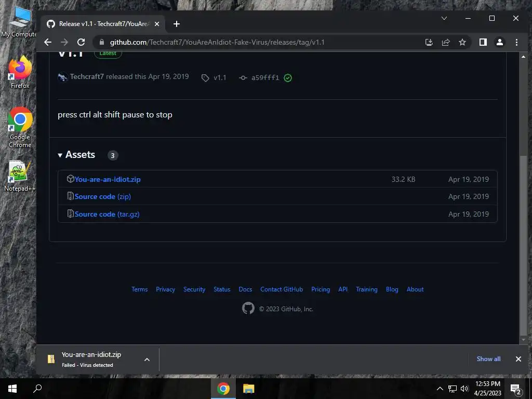This screenshot has height=399, width=532.
Task: Open the notification center icon
Action: click(x=516, y=389)
